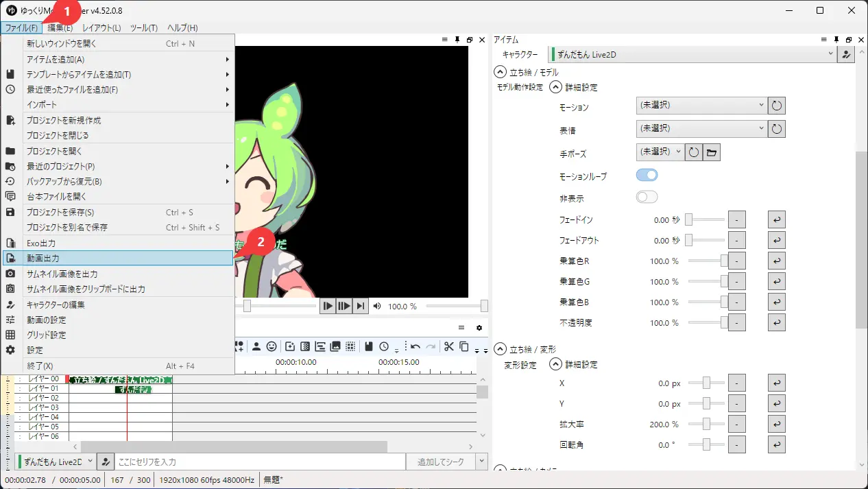Cut selected item with the scissors icon
Screen dimensions: 868x489
(x=448, y=346)
